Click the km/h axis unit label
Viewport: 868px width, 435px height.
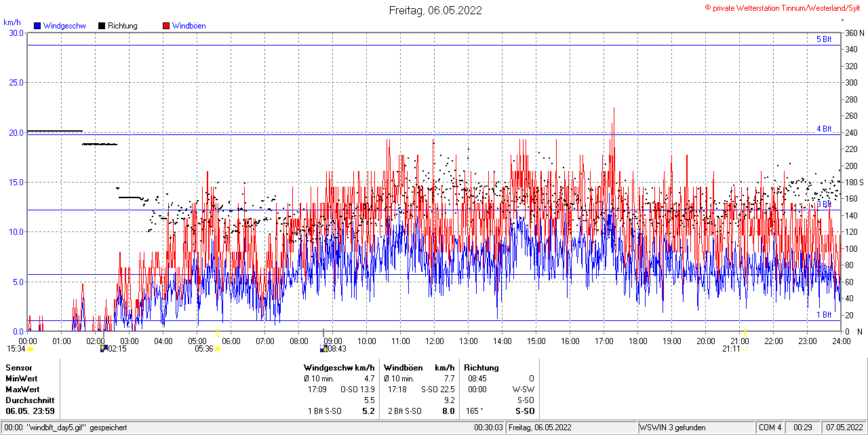tap(12, 22)
